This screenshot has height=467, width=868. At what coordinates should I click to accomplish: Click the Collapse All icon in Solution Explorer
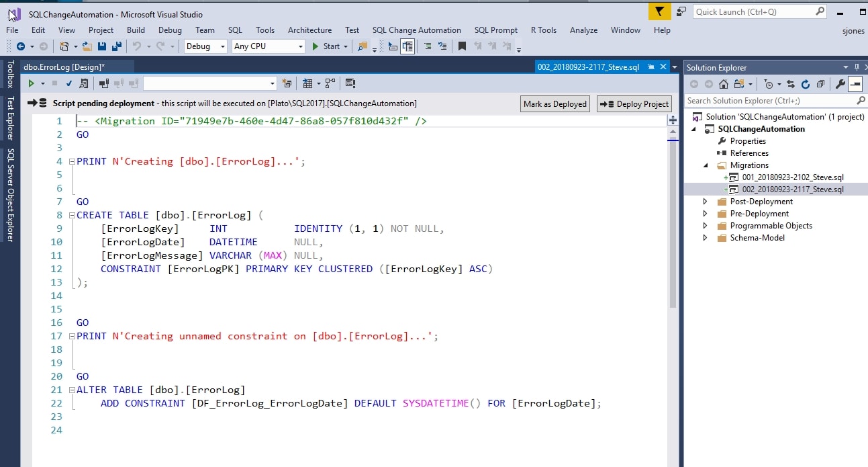pos(820,84)
